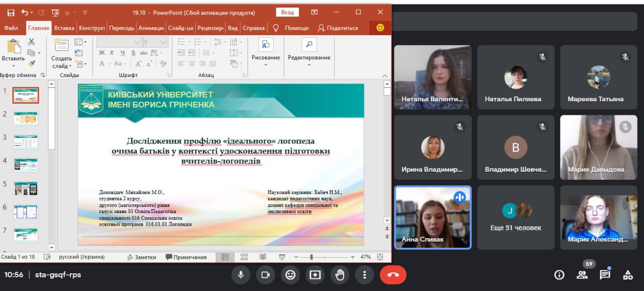Open the Вид ribbon tab
The image size is (644, 291).
pos(232,28)
